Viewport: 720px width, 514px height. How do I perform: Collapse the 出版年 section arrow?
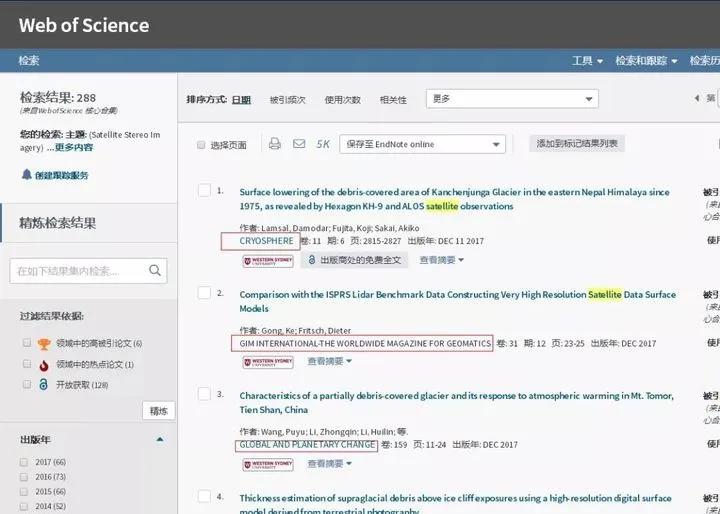point(160,440)
